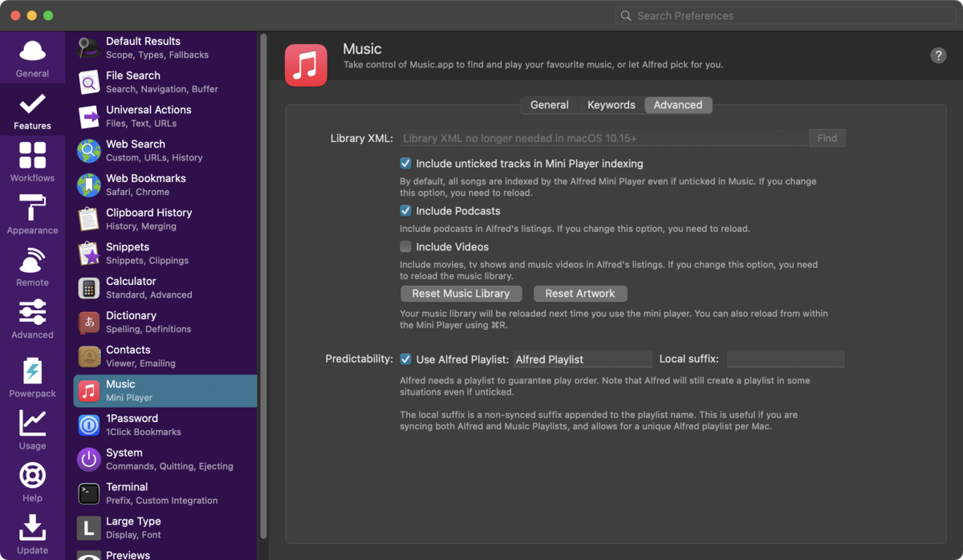Select the Music Mini Player row

click(x=165, y=391)
